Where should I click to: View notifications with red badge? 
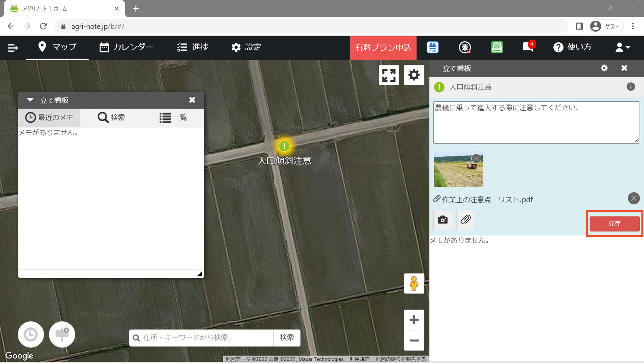pyautogui.click(x=529, y=47)
